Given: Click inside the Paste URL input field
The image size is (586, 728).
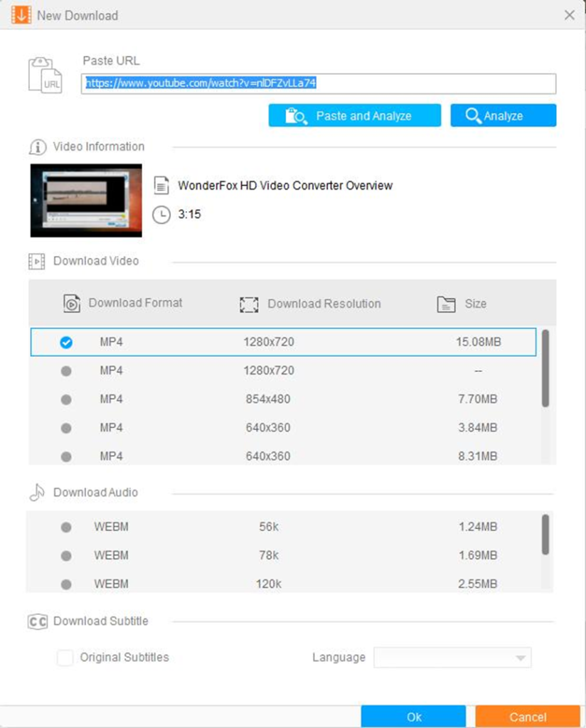Looking at the screenshot, I should [x=319, y=84].
